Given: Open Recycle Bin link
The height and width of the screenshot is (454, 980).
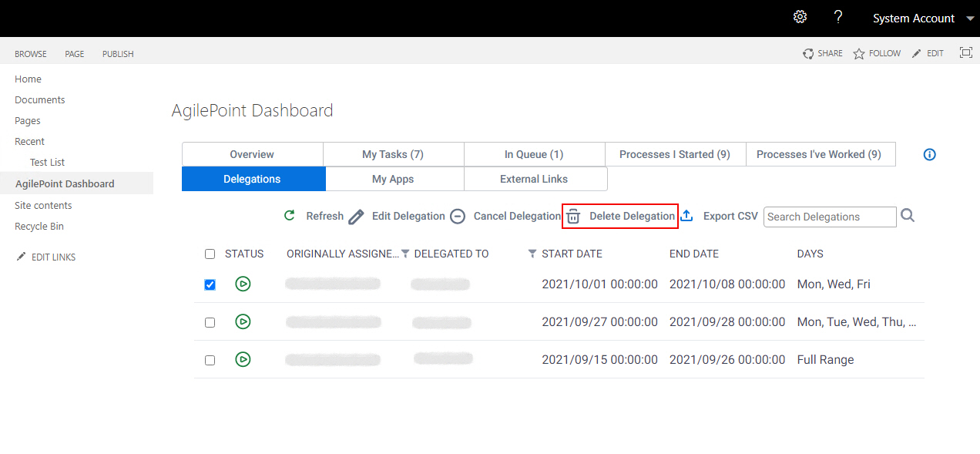Looking at the screenshot, I should pyautogui.click(x=39, y=226).
